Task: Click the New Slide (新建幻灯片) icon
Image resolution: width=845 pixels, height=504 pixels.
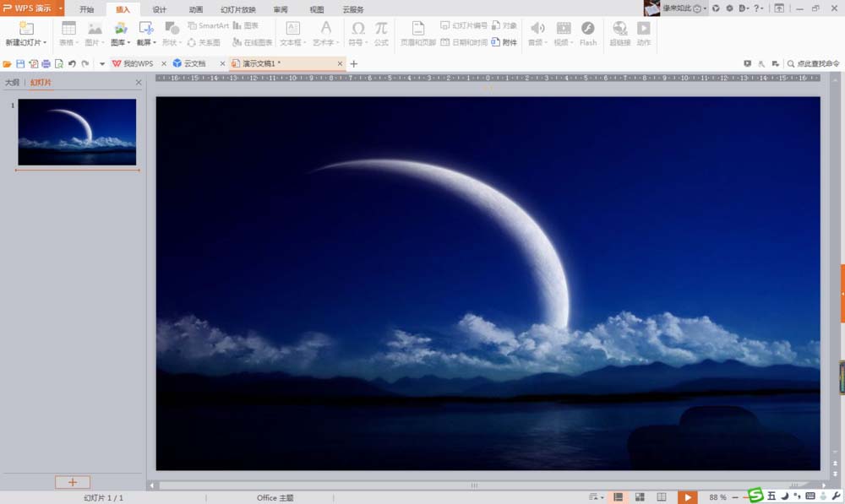Action: (26, 28)
